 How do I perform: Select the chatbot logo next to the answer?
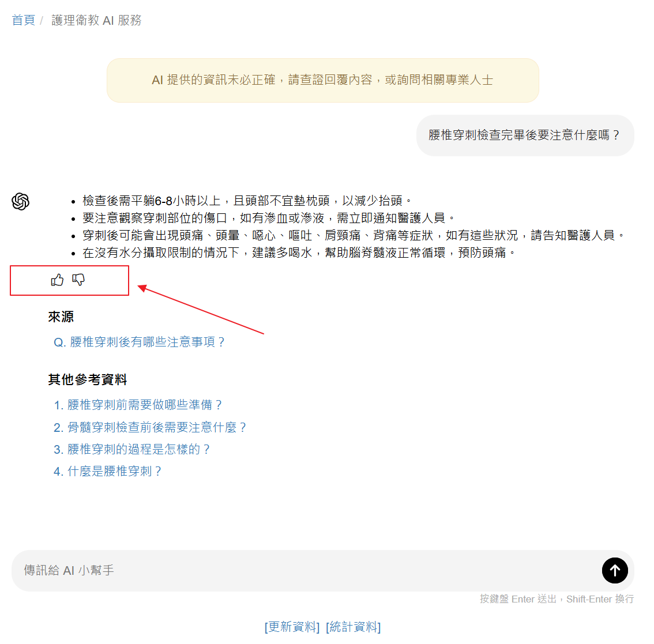coord(21,201)
